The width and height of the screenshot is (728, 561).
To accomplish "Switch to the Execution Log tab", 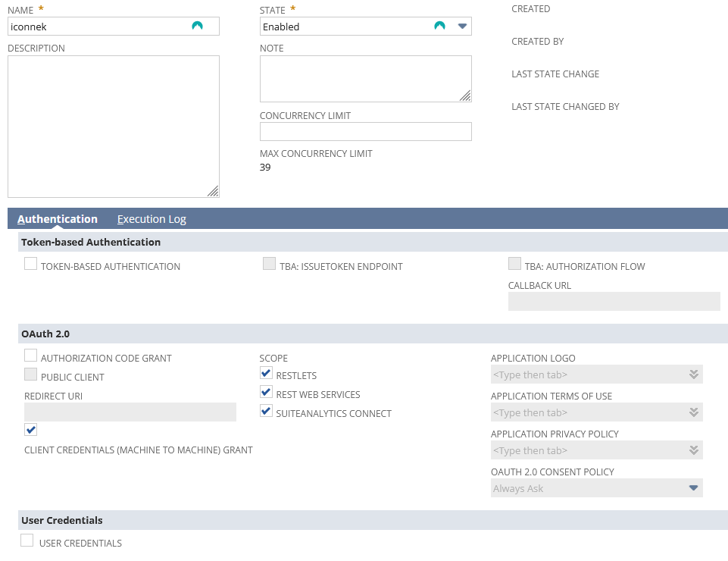I will pos(152,219).
